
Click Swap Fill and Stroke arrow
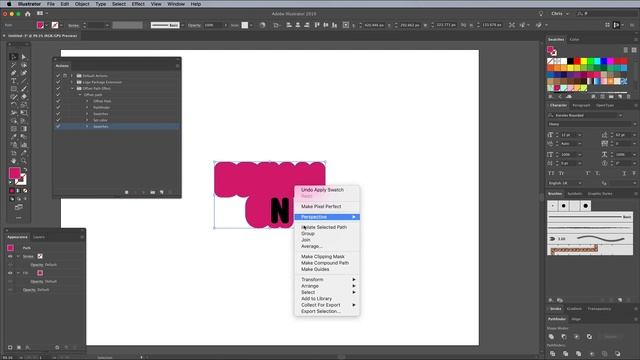tap(24, 169)
